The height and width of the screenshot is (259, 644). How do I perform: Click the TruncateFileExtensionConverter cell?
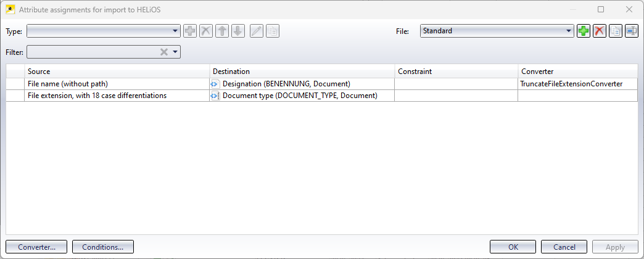click(x=578, y=84)
